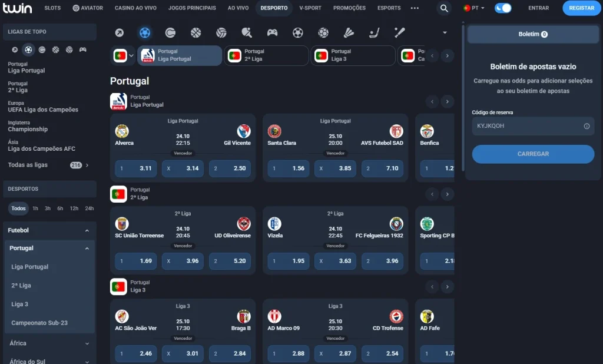Open the AVIATOR menu item
603x364 pixels.
(x=88, y=8)
